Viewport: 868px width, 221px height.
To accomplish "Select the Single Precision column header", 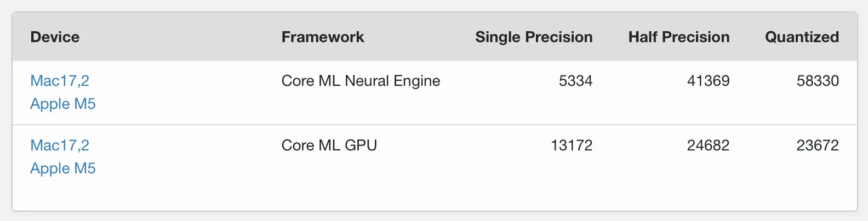I will 534,37.
